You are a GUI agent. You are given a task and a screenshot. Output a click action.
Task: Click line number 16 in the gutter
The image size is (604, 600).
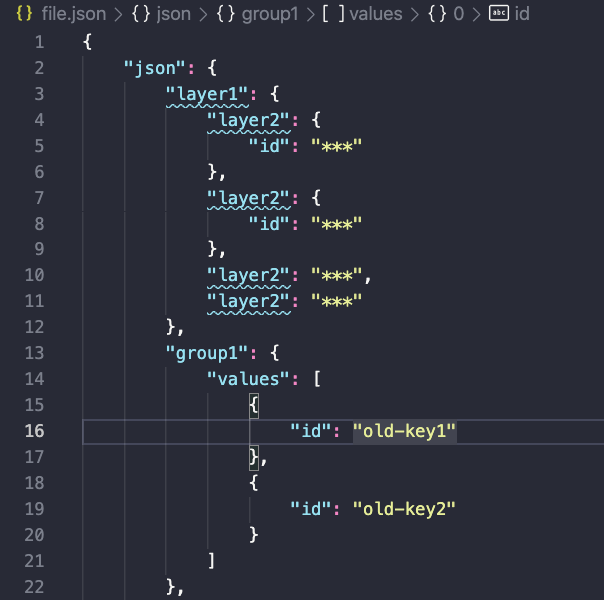[x=35, y=431]
